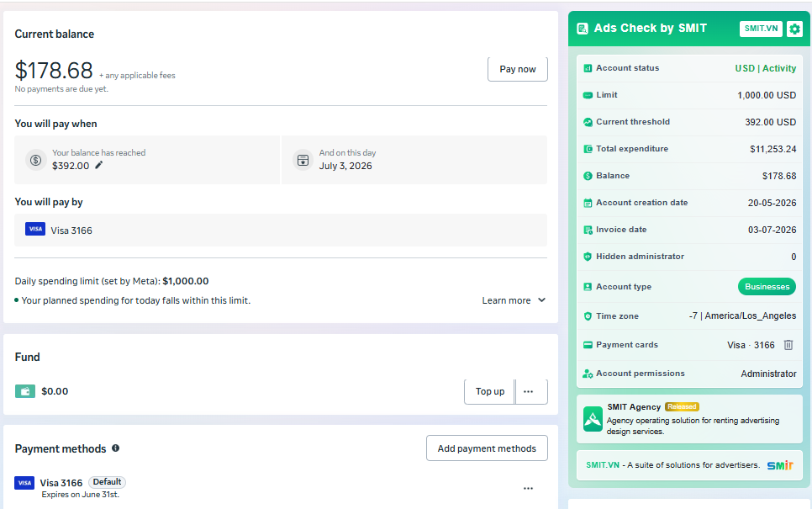Click the 20-05-2026 account creation date
812x509 pixels.
[772, 204]
